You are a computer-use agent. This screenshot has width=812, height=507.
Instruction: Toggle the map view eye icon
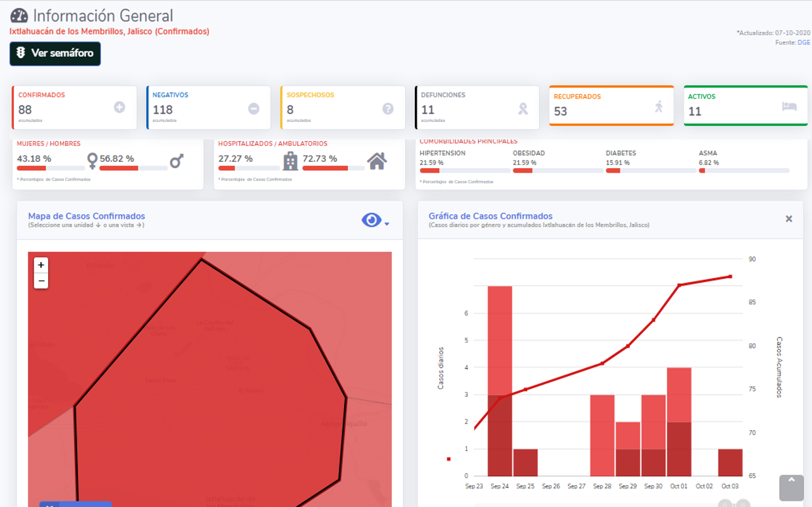pos(371,220)
